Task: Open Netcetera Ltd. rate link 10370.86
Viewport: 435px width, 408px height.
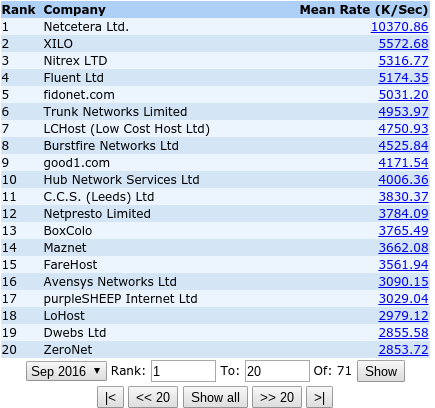Action: click(399, 27)
